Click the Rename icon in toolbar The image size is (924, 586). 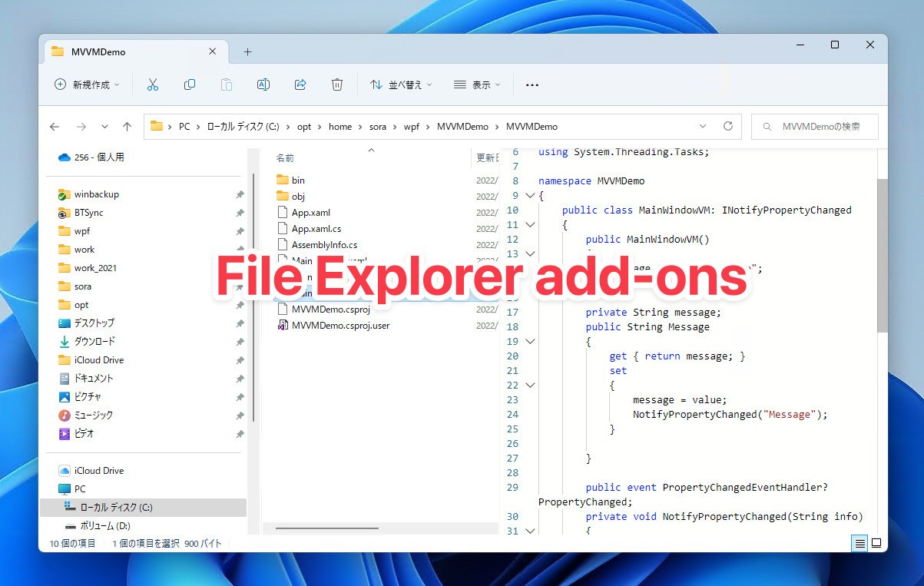[x=263, y=84]
